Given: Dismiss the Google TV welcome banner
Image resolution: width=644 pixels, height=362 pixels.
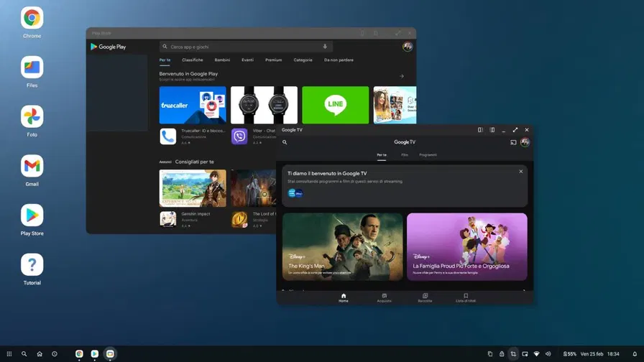Looking at the screenshot, I should coord(521,172).
